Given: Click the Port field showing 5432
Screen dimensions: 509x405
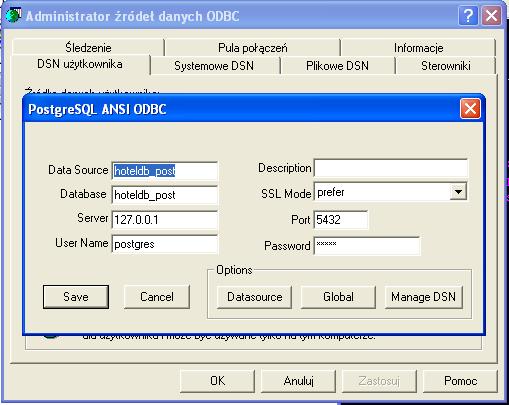Looking at the screenshot, I should click(341, 220).
